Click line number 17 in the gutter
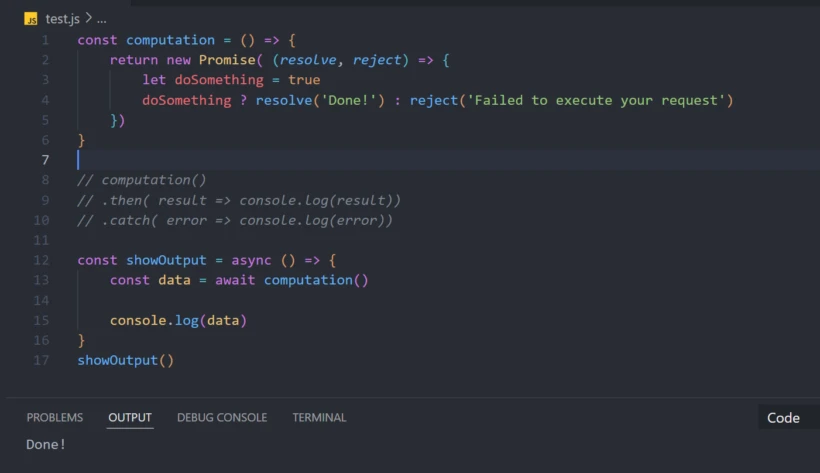 point(41,360)
